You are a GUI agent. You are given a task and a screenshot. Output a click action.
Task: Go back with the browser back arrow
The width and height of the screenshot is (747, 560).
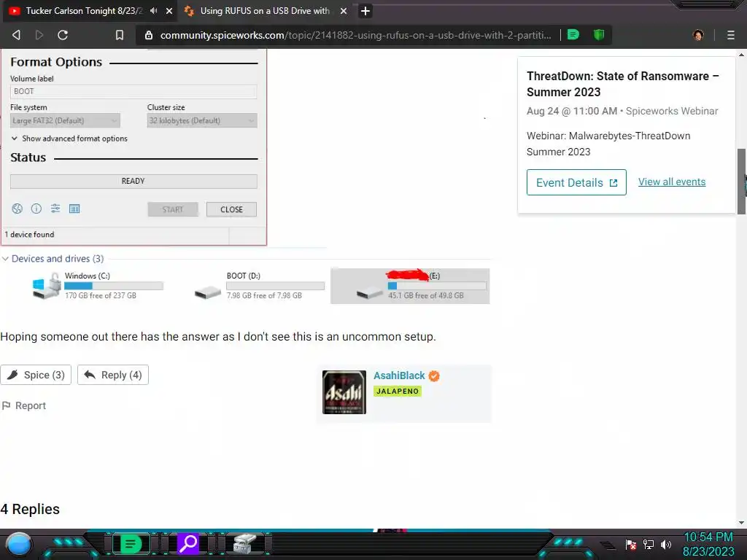[x=16, y=35]
